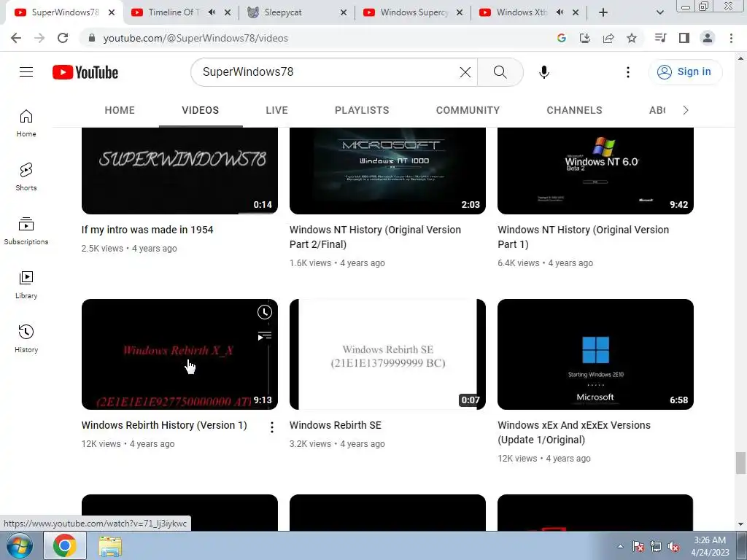Open Windows xEx And xExEx Versions title

pos(574,432)
